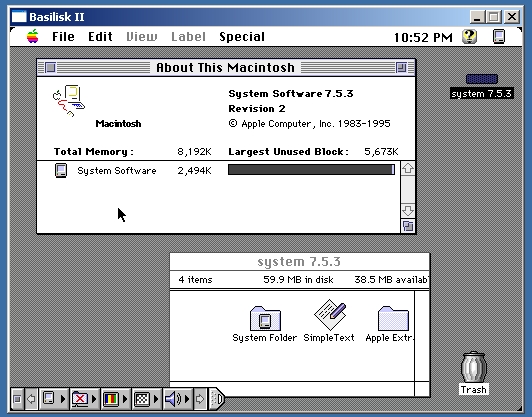This screenshot has height=417, width=532.
Task: Maximize the Basilisk II window
Action: pyautogui.click(x=494, y=17)
